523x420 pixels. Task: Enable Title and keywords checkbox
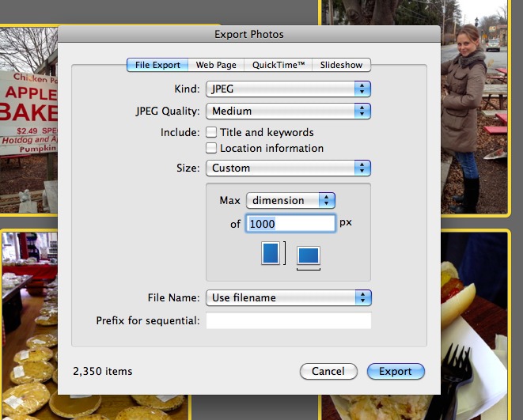click(x=211, y=133)
